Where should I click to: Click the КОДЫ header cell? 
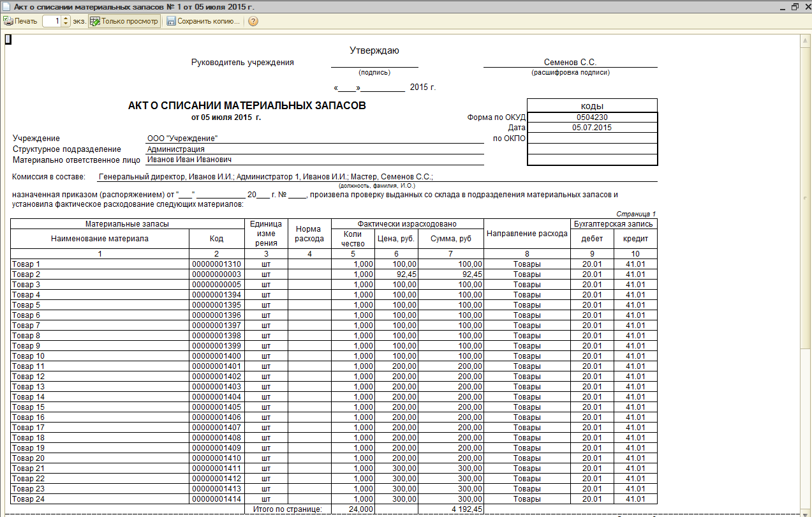592,106
